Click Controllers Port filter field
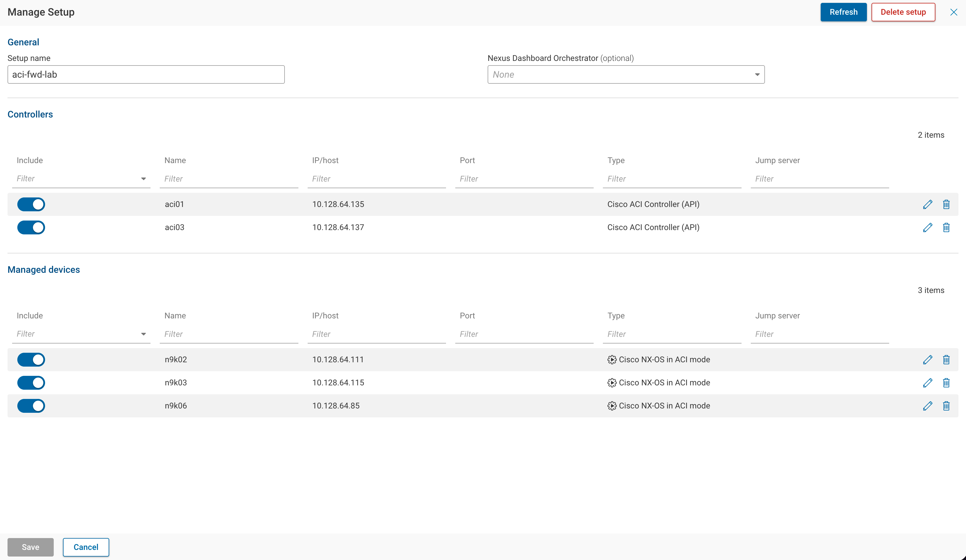966x560 pixels. tap(524, 179)
